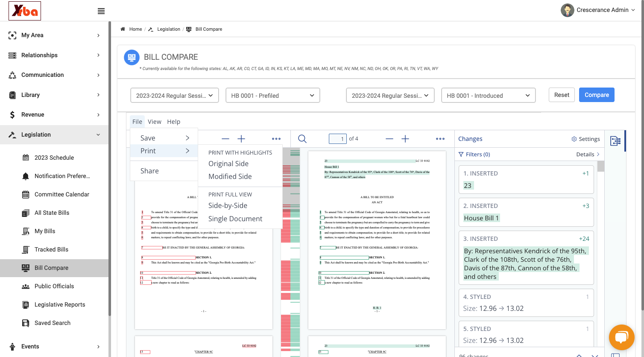Click the red-green change overview strip
This screenshot has width=644, height=357.
click(x=290, y=252)
